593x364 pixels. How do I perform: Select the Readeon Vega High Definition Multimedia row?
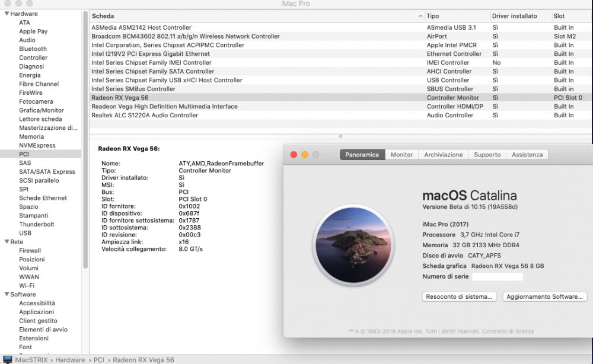pos(340,106)
